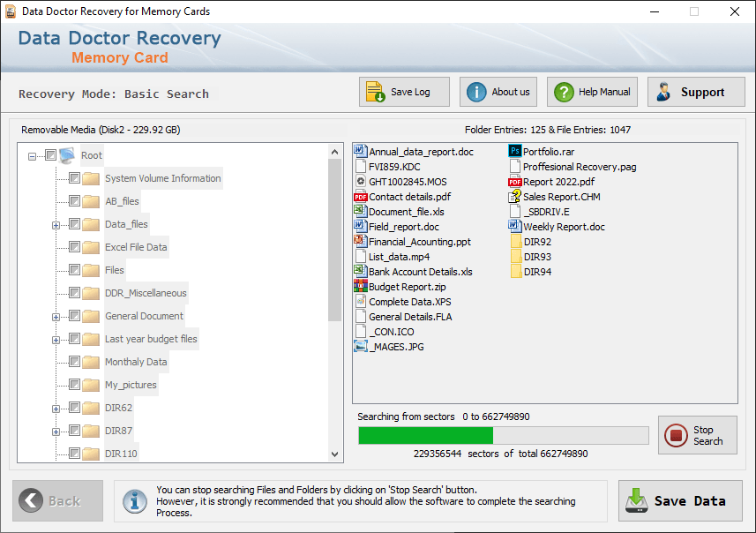The height and width of the screenshot is (533, 756).
Task: Click the blank icon of General Details.FLA
Action: click(360, 317)
